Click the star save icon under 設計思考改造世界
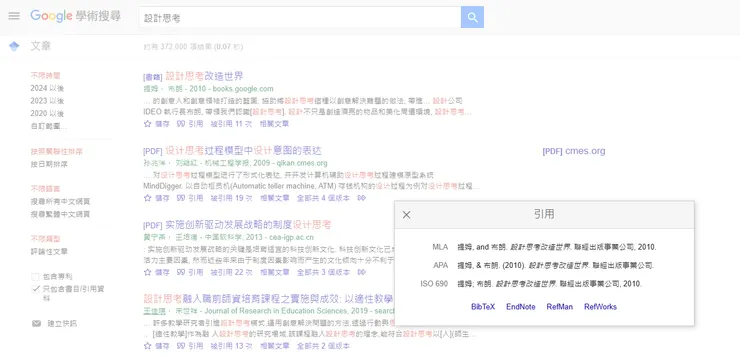Screen dimensions: 740x361 pos(147,124)
